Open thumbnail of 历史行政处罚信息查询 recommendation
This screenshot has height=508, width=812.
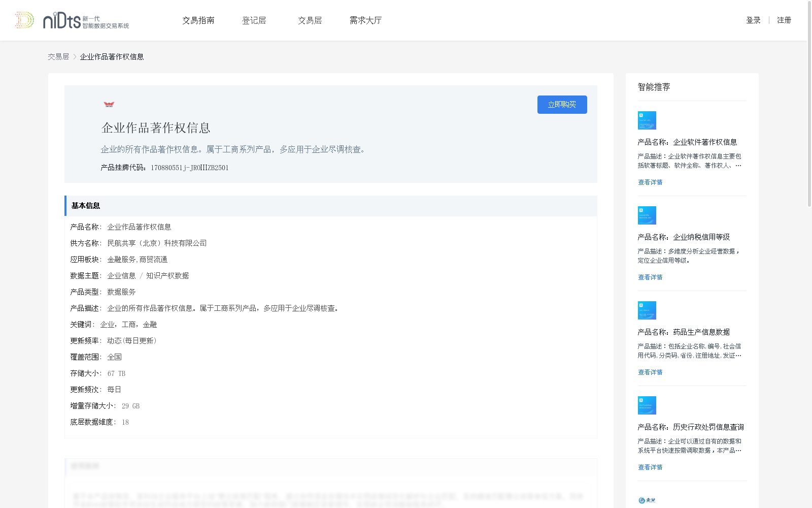click(x=647, y=405)
